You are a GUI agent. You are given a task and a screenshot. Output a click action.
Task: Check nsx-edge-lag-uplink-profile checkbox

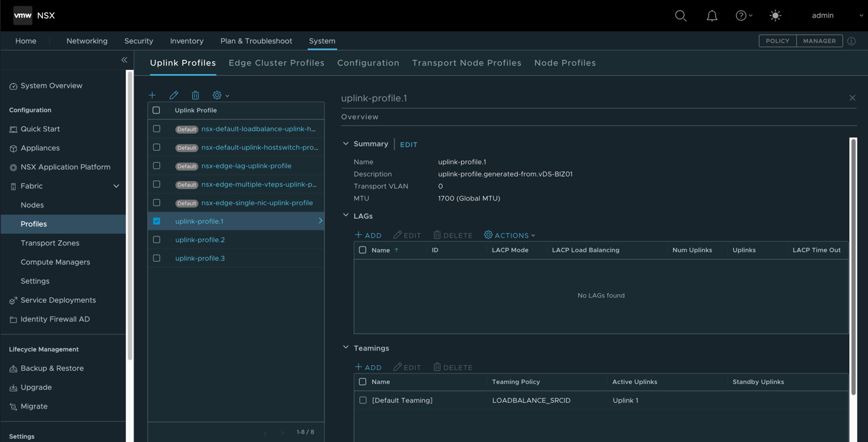tap(156, 166)
